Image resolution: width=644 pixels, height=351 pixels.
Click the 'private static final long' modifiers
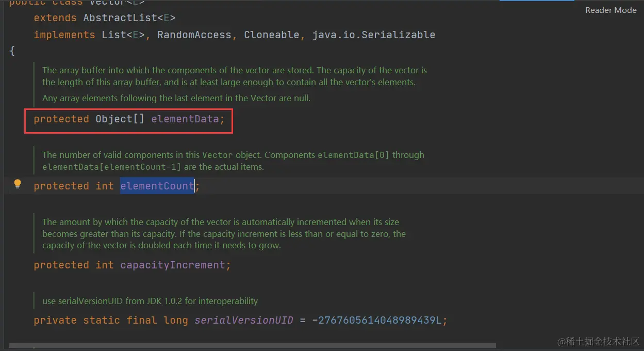[x=111, y=321]
